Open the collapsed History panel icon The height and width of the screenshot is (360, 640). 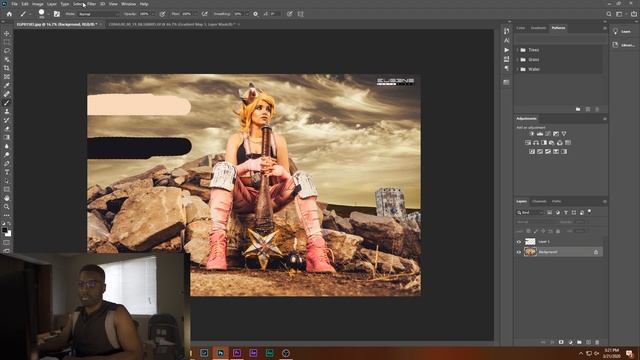tap(507, 31)
